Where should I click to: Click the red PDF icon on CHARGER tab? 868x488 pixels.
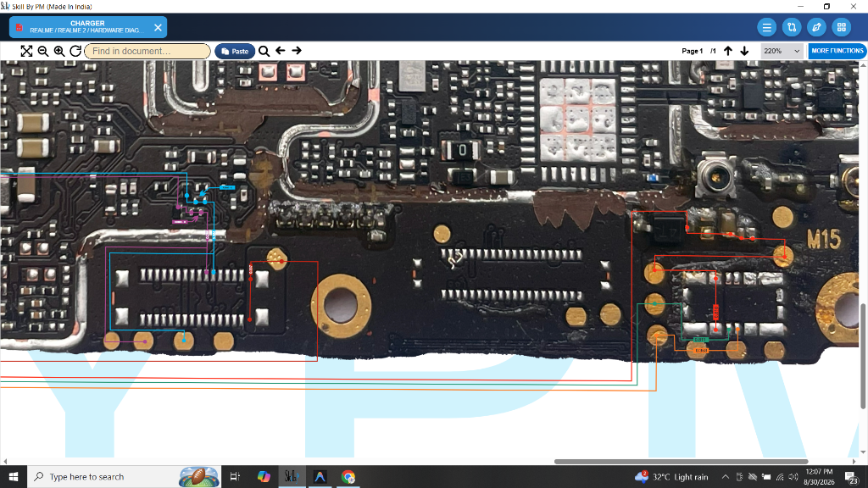click(19, 27)
